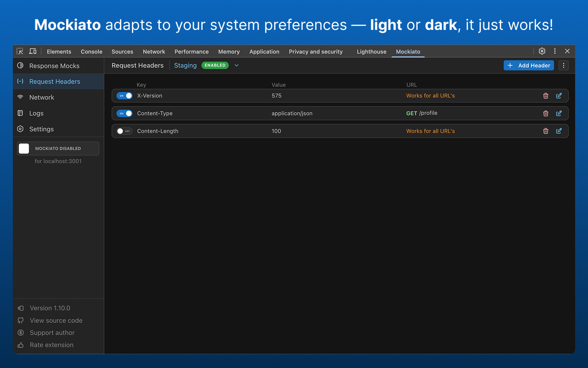Open the Rate extension link
Image resolution: width=588 pixels, height=368 pixels.
coord(51,345)
